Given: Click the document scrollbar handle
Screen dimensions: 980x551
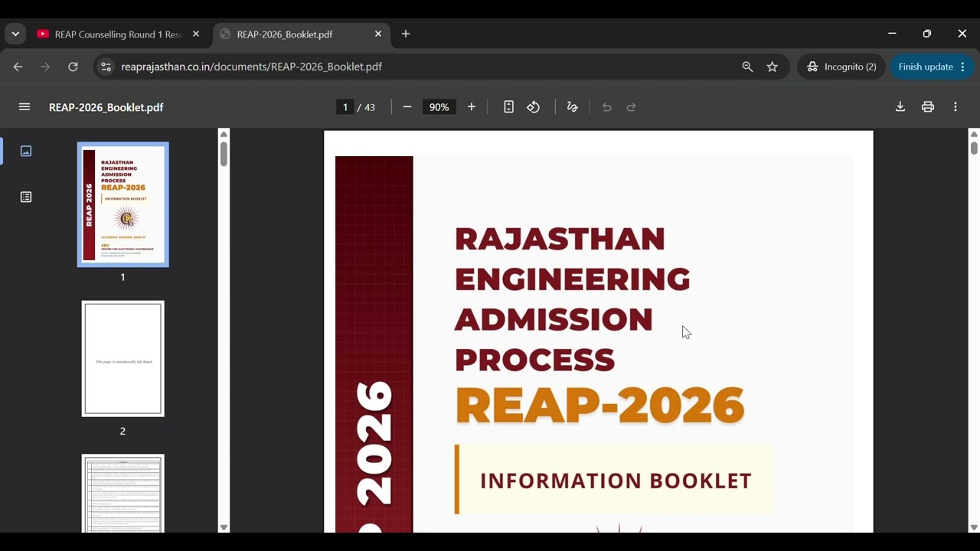Looking at the screenshot, I should (x=974, y=148).
